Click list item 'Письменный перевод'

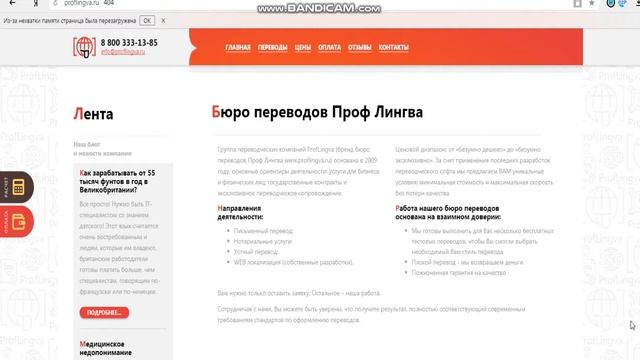263,231
